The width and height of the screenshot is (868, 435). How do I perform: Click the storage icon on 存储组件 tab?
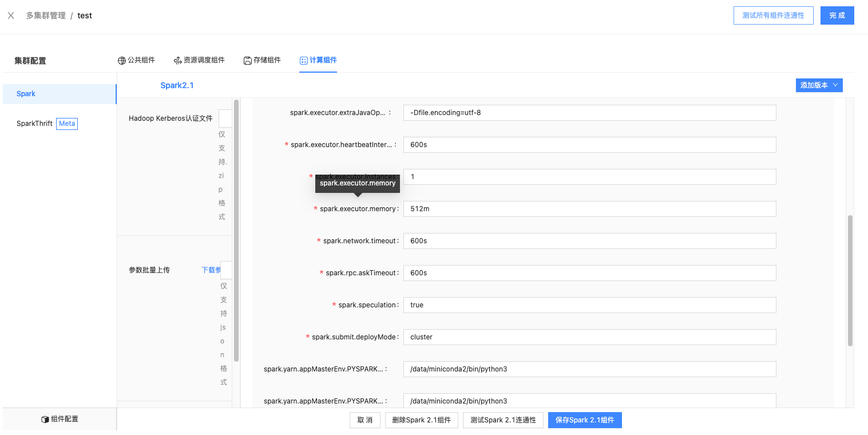[x=247, y=60]
